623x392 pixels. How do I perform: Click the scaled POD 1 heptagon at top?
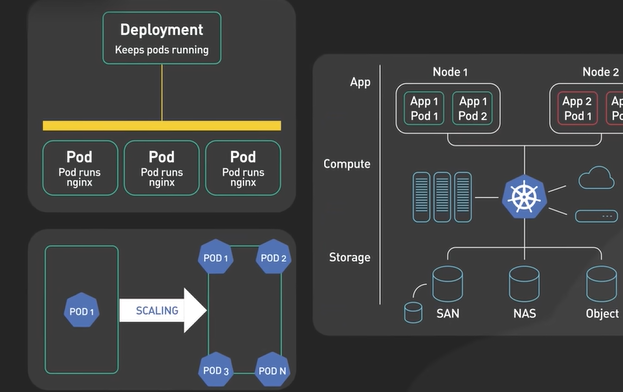point(216,257)
